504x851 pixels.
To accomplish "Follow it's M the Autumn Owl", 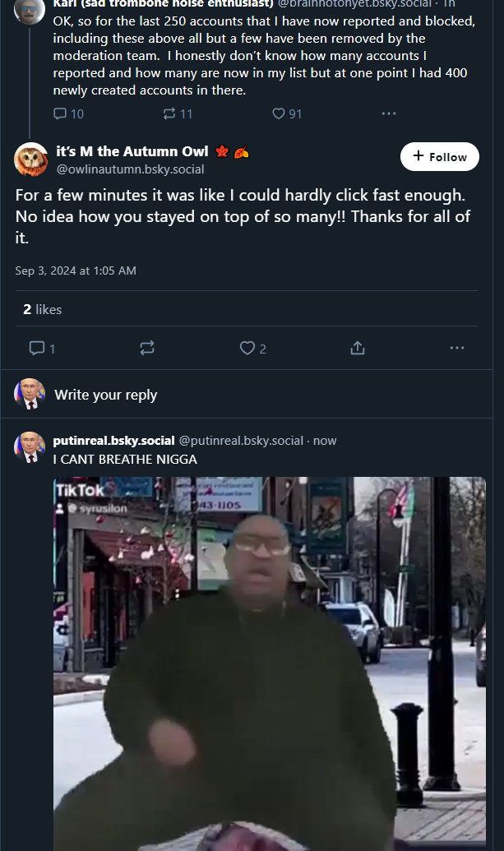I will (440, 156).
